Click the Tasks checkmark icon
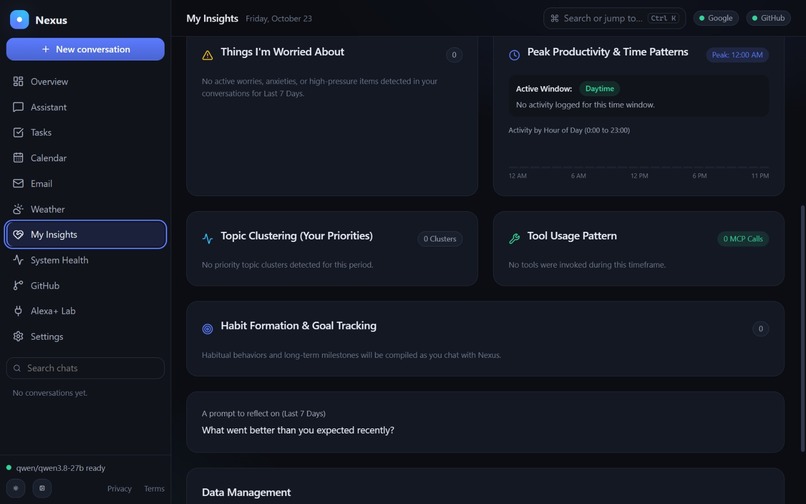This screenshot has width=806, height=504. pos(18,132)
